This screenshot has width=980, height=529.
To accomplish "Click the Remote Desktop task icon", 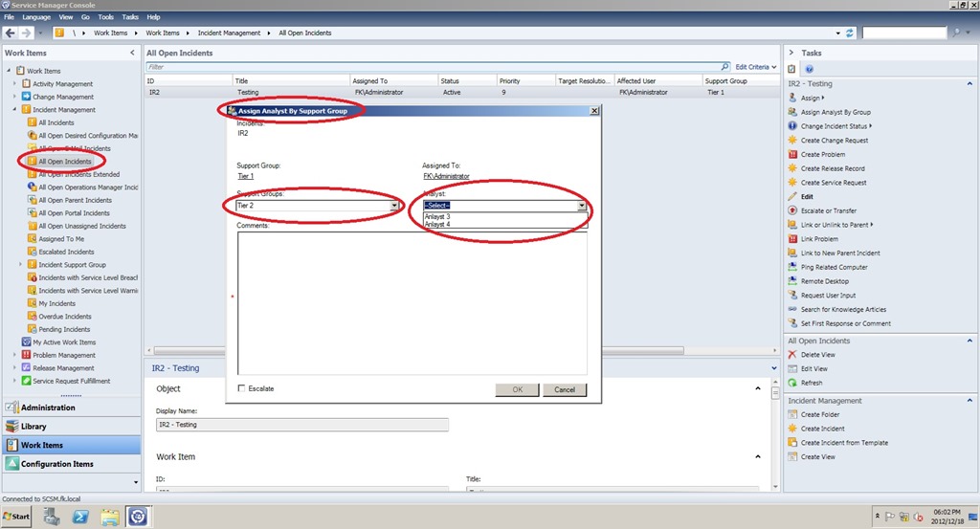I will click(x=792, y=281).
